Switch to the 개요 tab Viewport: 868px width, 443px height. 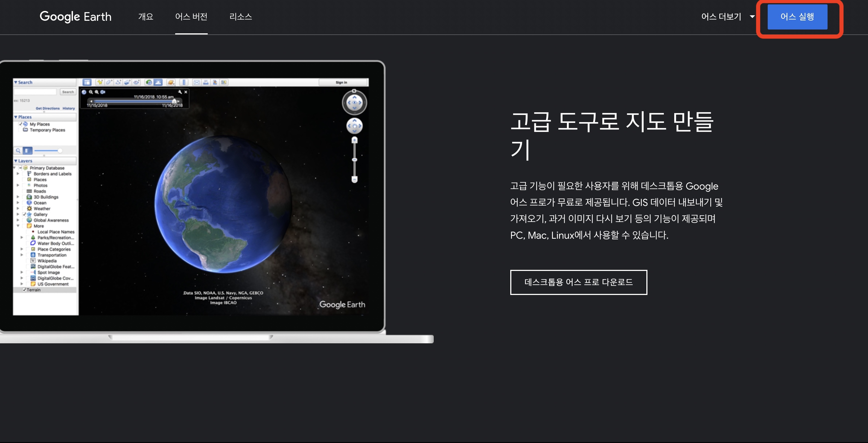pos(146,16)
